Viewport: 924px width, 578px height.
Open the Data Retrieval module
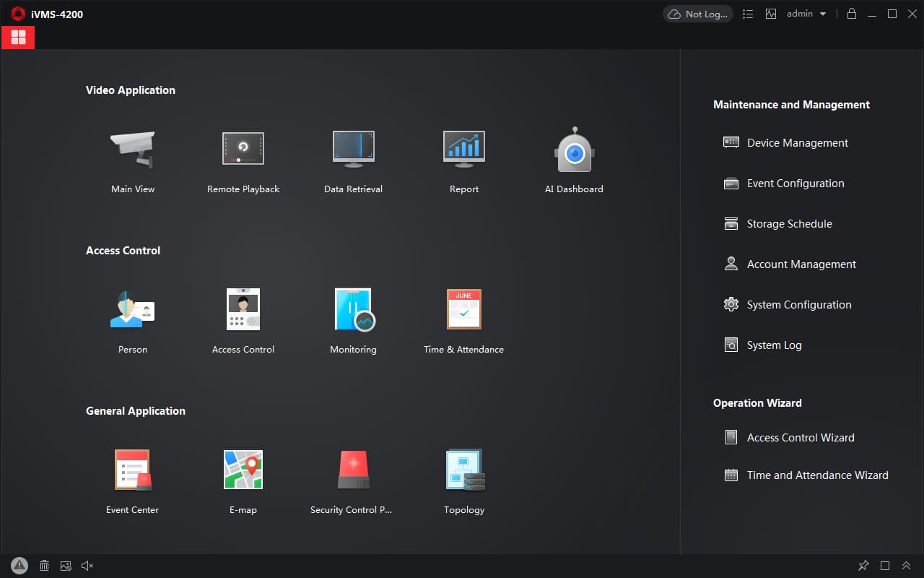tap(353, 150)
